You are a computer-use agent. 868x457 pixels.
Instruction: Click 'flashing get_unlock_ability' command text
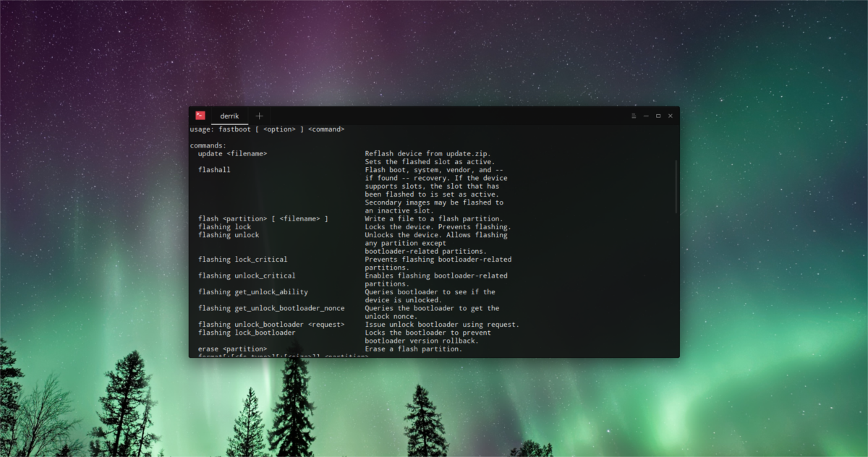pyautogui.click(x=252, y=292)
